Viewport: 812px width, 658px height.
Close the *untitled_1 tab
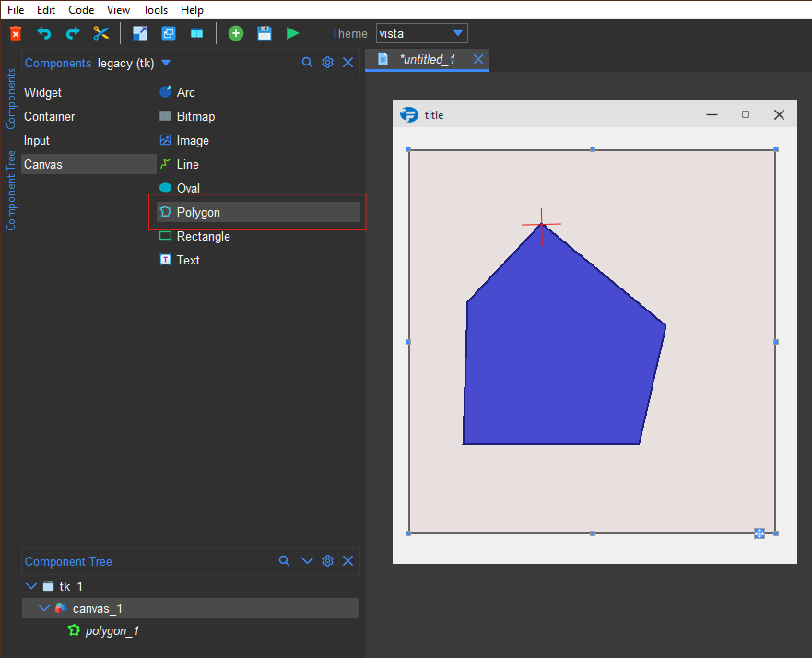click(478, 60)
